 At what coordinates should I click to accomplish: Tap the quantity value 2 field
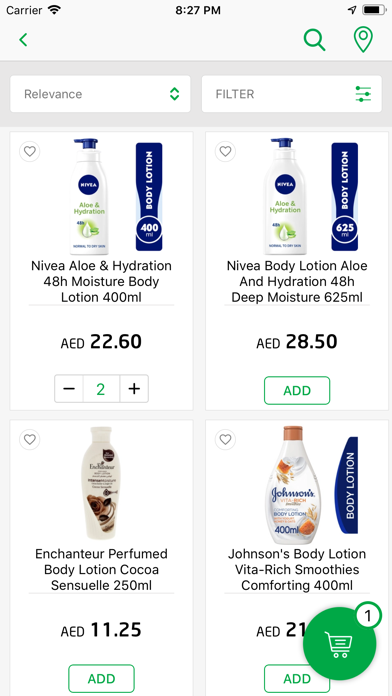[101, 389]
